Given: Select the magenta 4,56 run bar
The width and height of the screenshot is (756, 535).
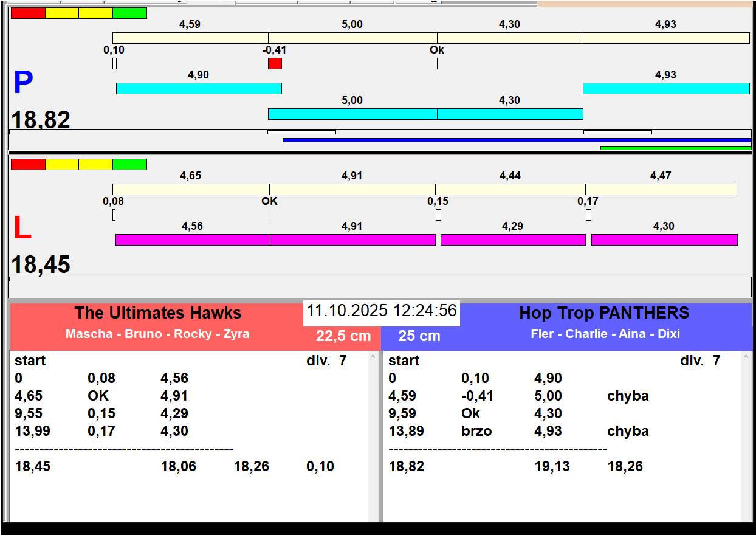Looking at the screenshot, I should [x=192, y=240].
